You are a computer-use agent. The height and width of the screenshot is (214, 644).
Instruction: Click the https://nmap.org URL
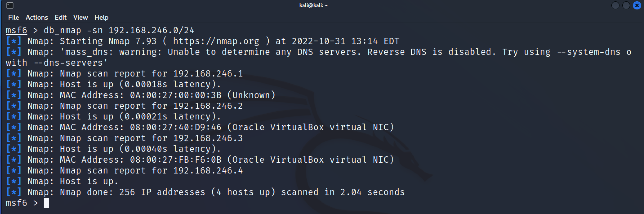216,41
